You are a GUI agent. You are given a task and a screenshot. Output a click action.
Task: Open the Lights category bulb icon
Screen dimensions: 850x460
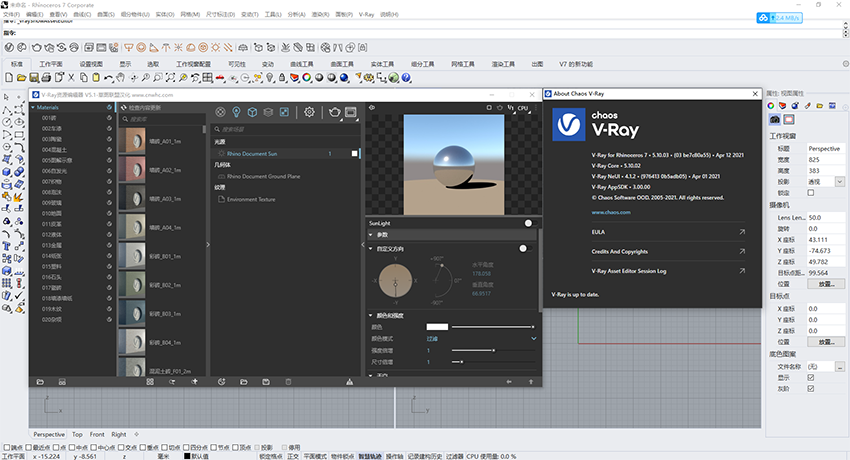click(x=236, y=112)
